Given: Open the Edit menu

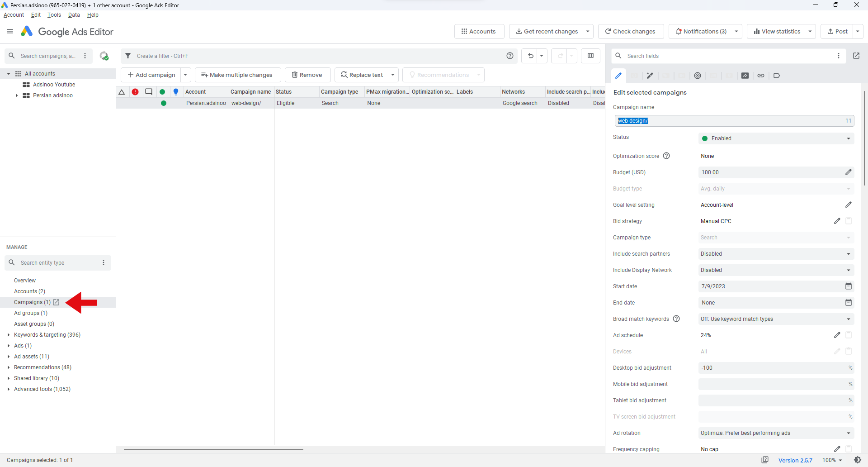Looking at the screenshot, I should click(x=36, y=15).
